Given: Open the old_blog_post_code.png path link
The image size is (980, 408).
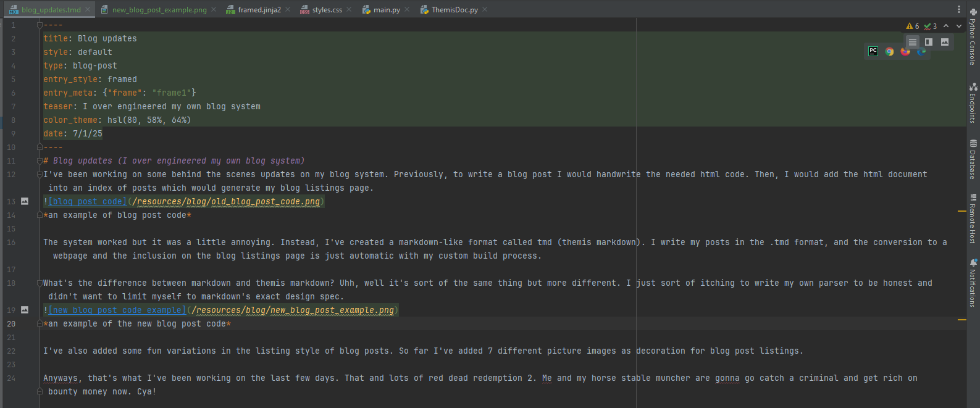Looking at the screenshot, I should 226,201.
